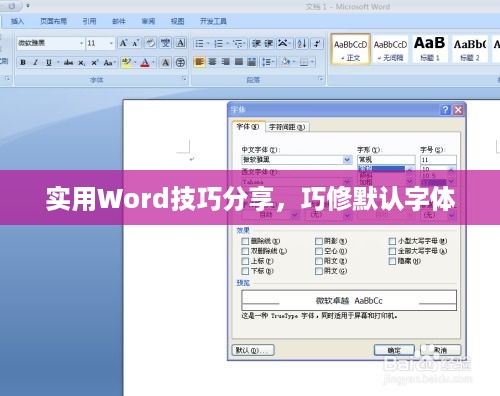Viewport: 500px width, 396px height.
Task: Open the 页面布局 ribbon tab
Action: point(53,21)
